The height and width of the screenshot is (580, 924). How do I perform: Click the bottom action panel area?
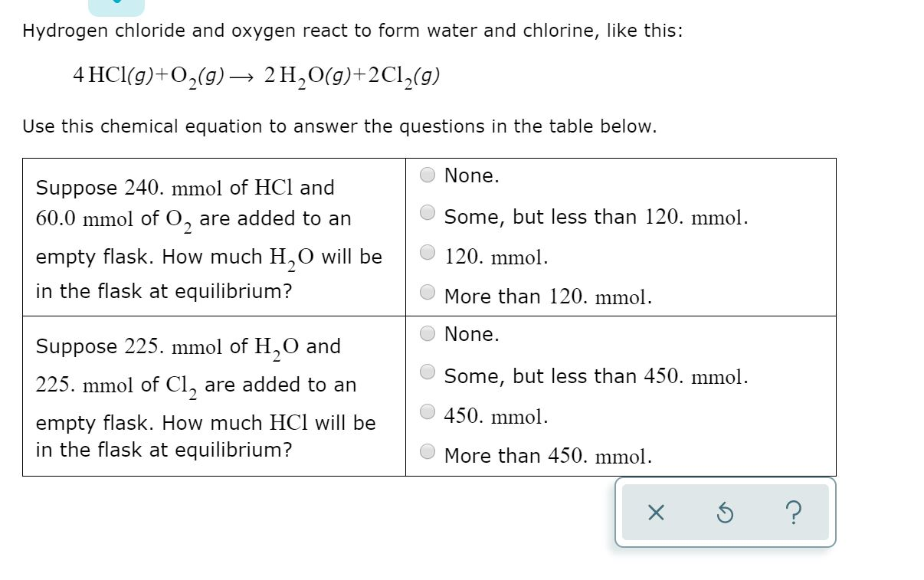point(724,513)
